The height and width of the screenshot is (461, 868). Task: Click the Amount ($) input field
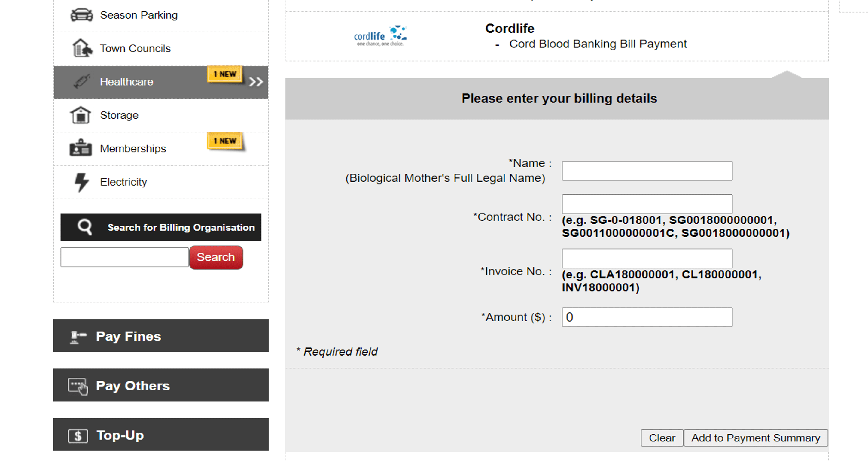[647, 317]
